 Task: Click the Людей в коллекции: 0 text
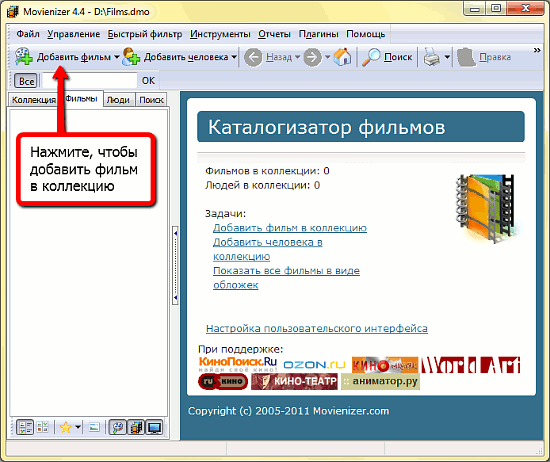[262, 185]
